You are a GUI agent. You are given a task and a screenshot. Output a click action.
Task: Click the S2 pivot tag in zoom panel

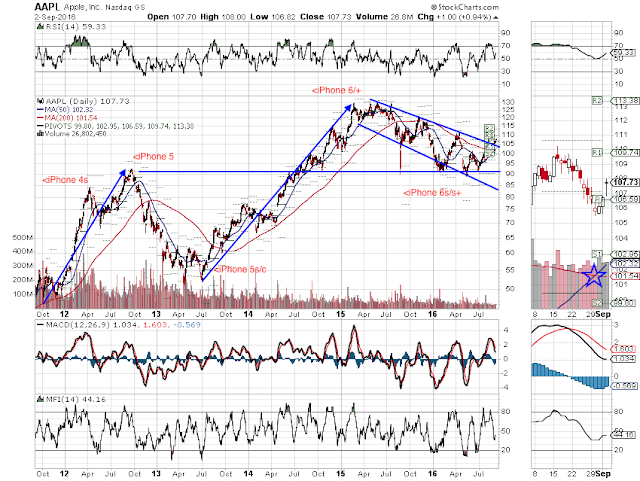[597, 303]
